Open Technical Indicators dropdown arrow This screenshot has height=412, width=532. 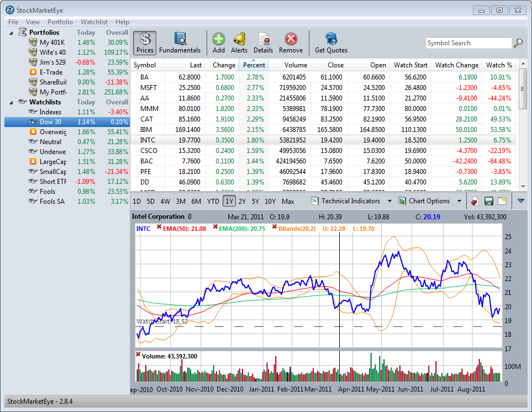click(x=389, y=201)
